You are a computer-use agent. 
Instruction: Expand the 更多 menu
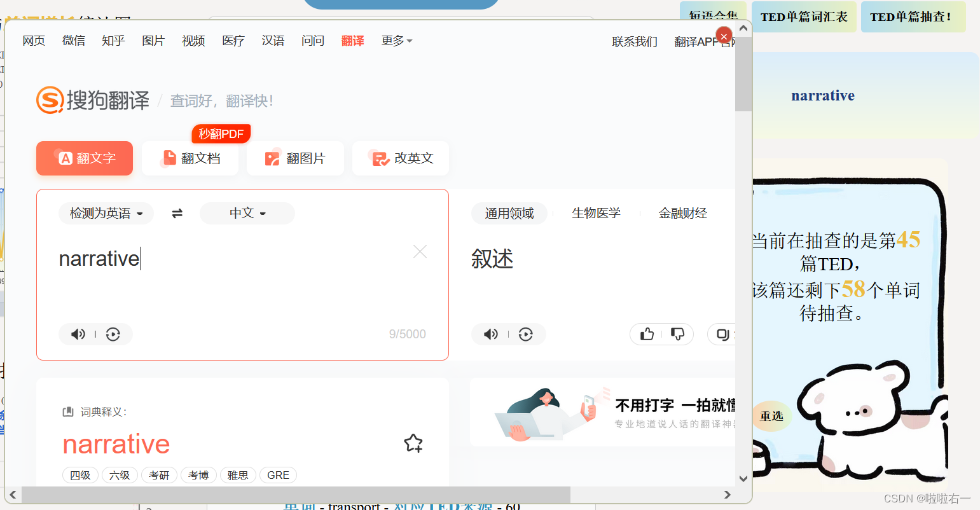tap(397, 41)
